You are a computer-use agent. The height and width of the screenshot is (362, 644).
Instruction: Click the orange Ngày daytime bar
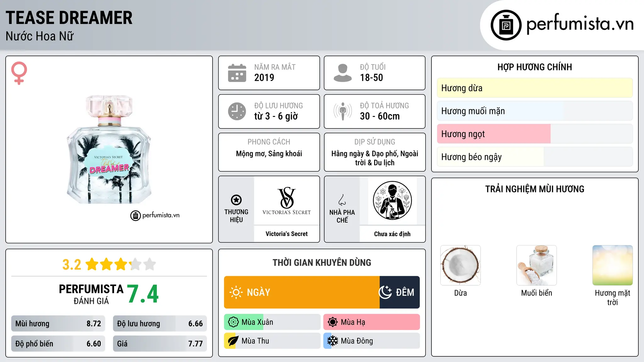pos(302,292)
